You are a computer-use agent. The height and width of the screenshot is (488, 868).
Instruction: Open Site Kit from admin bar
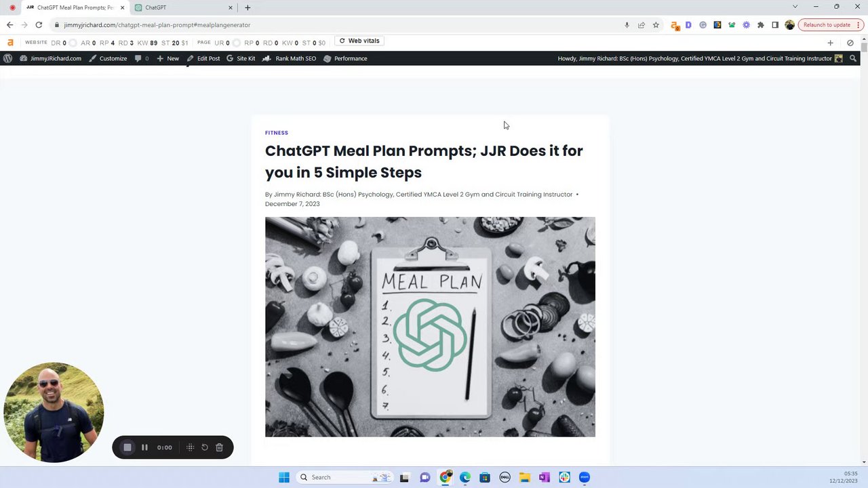click(241, 58)
